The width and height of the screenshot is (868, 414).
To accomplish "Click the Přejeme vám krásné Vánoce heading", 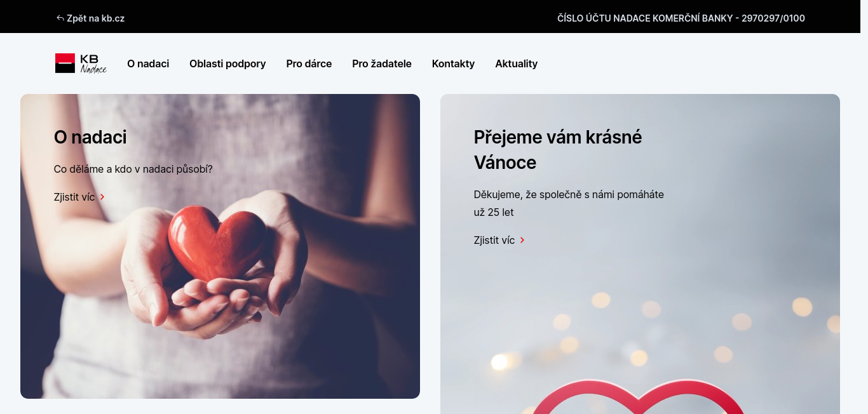I will (x=558, y=150).
